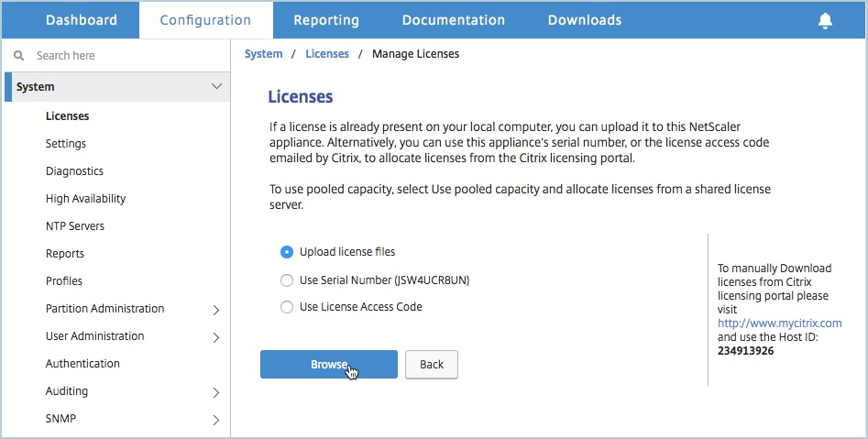Switch to the Dashboard tab

[x=82, y=20]
